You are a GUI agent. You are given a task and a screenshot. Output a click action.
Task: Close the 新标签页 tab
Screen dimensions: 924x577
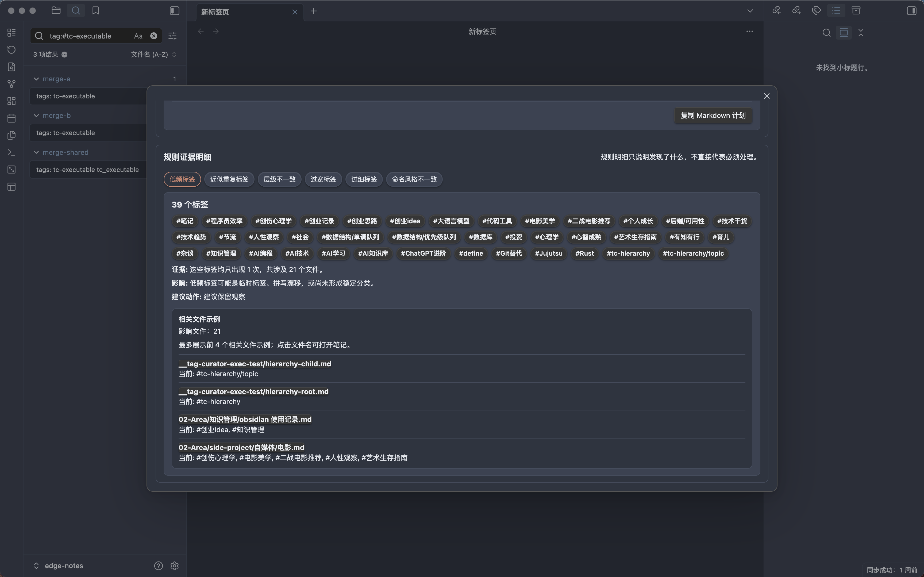(295, 12)
